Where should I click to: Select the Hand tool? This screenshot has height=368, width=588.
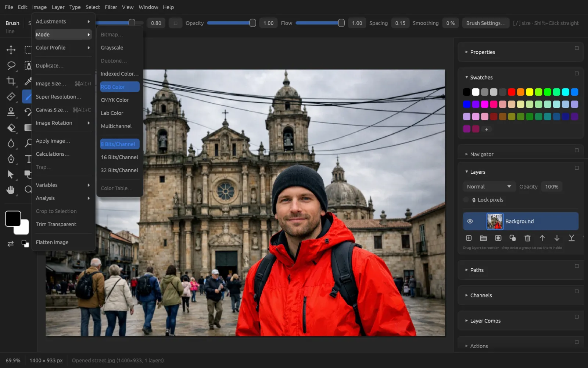11,190
